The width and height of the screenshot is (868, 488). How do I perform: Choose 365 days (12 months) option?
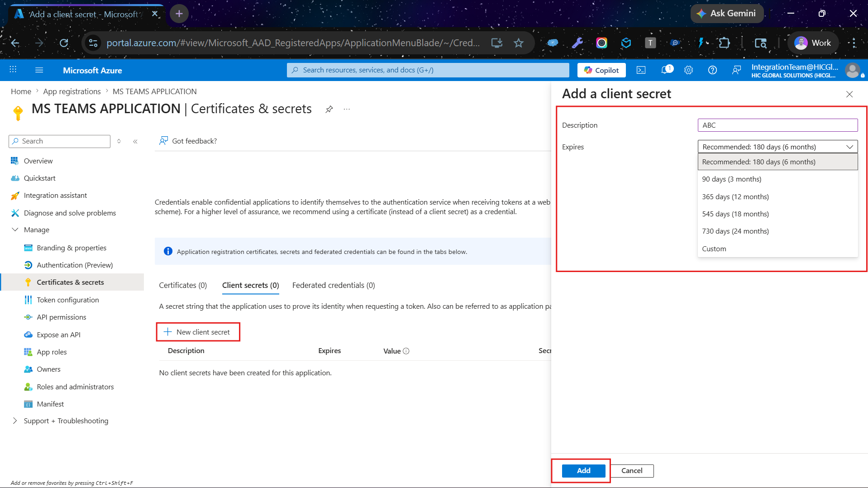735,196
